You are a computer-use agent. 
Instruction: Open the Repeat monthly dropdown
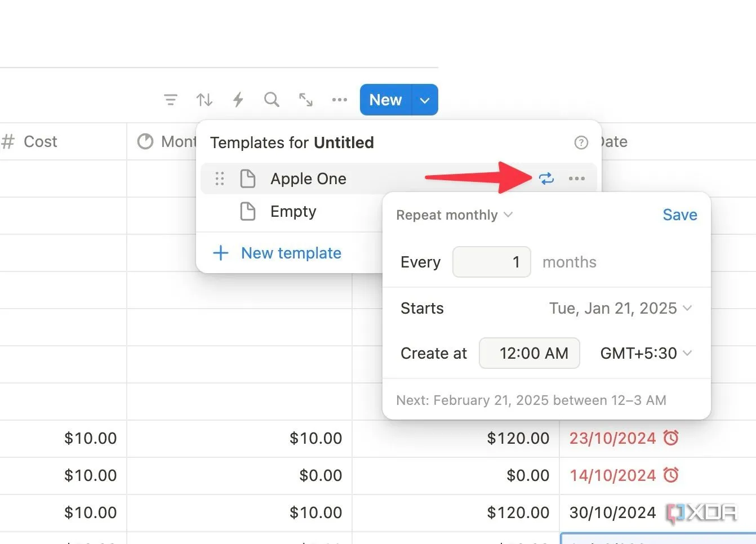tap(454, 215)
